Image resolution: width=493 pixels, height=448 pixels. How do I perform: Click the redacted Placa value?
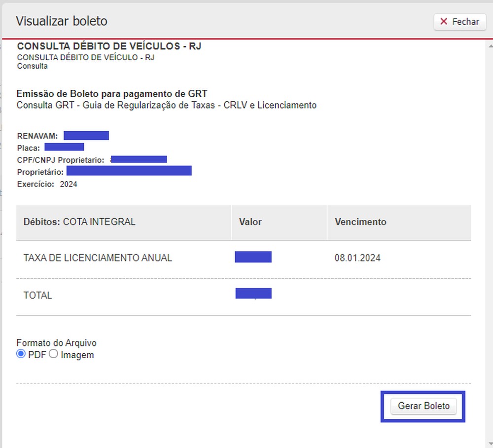coord(64,147)
